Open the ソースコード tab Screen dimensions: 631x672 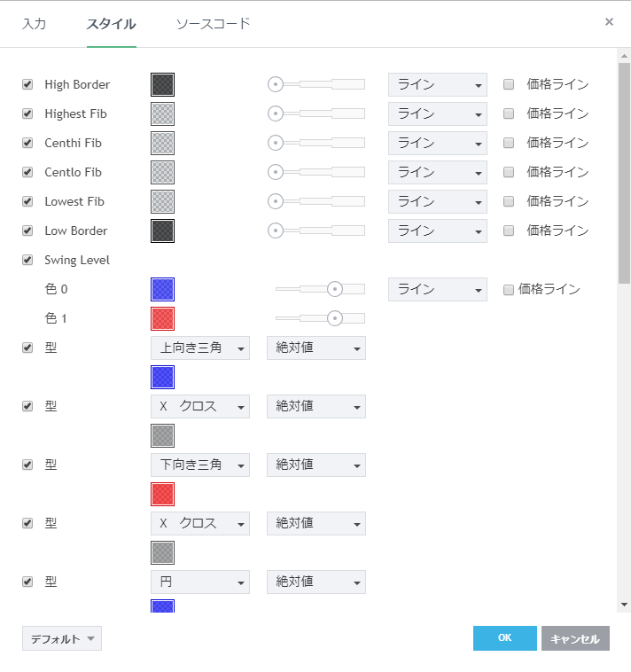tap(213, 24)
